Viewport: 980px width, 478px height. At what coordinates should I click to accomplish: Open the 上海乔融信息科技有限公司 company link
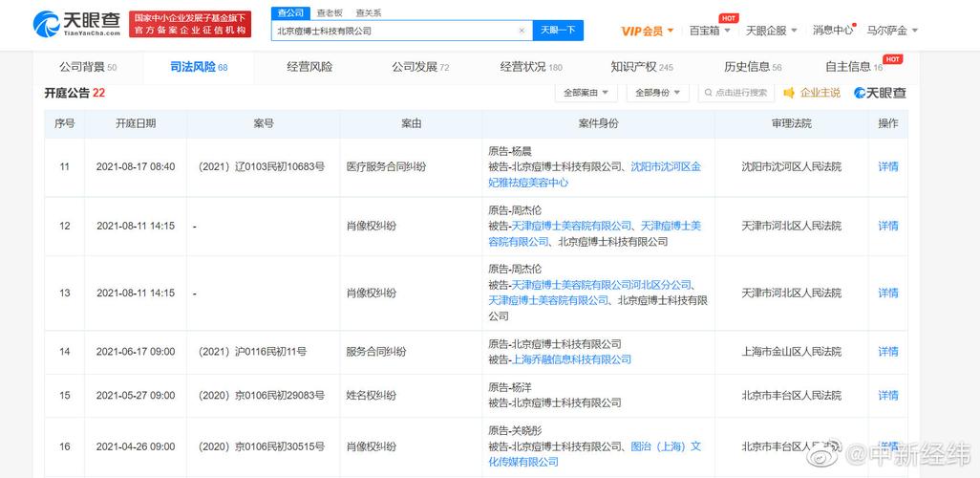point(572,359)
